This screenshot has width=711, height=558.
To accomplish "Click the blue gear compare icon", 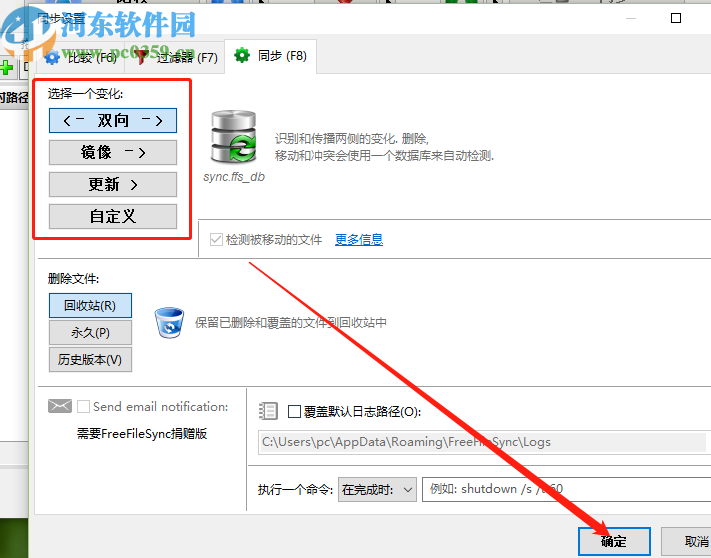I will (x=52, y=58).
